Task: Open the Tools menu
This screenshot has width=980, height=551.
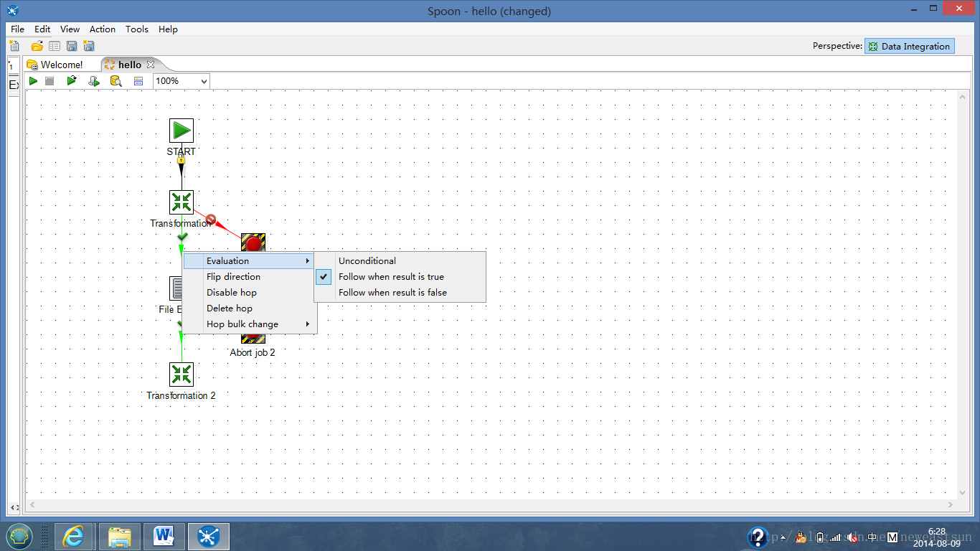Action: (137, 29)
